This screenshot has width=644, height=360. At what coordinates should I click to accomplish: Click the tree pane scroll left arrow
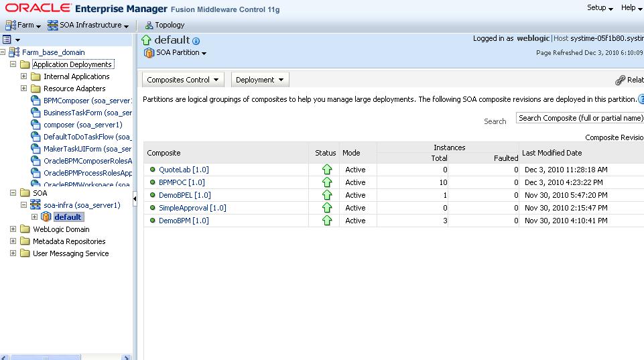pyautogui.click(x=4, y=357)
